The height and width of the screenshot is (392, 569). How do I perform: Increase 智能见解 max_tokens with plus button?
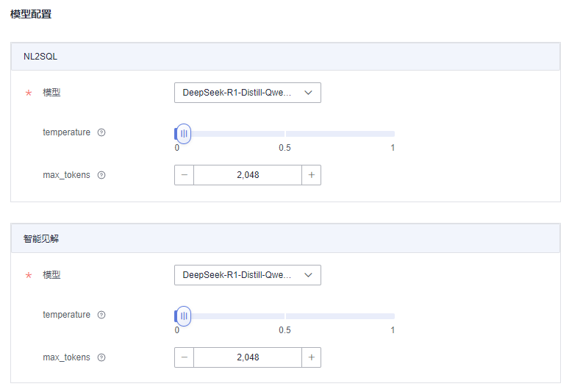coord(311,357)
